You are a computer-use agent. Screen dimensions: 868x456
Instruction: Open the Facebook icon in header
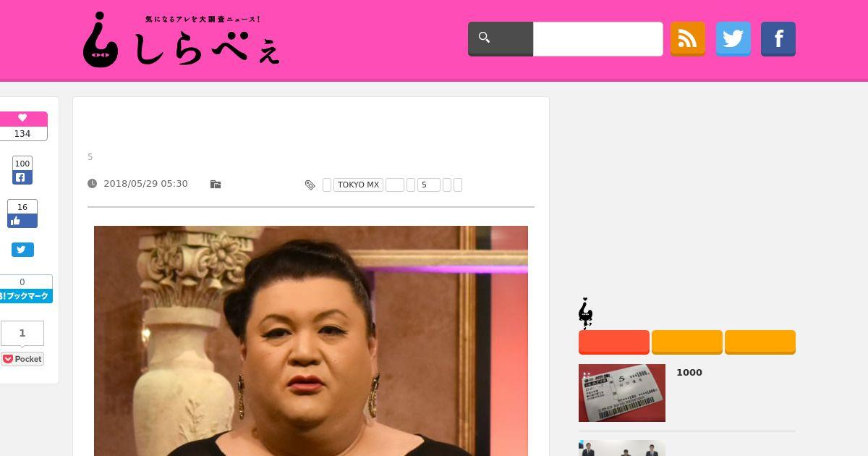tap(778, 38)
